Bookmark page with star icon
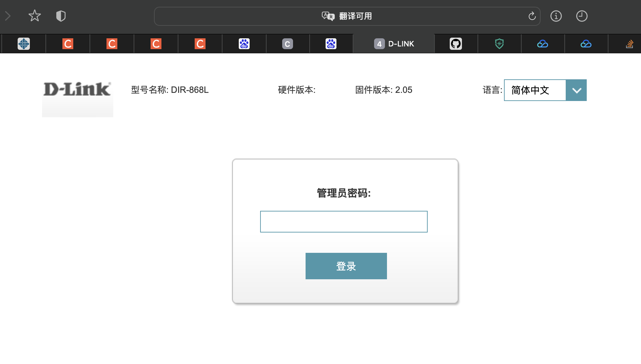This screenshot has width=641, height=364. click(35, 16)
